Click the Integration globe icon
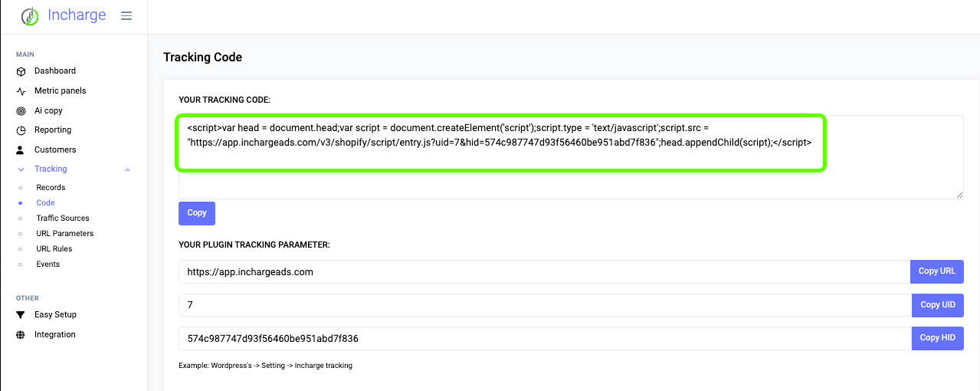The height and width of the screenshot is (391, 980). 21,335
